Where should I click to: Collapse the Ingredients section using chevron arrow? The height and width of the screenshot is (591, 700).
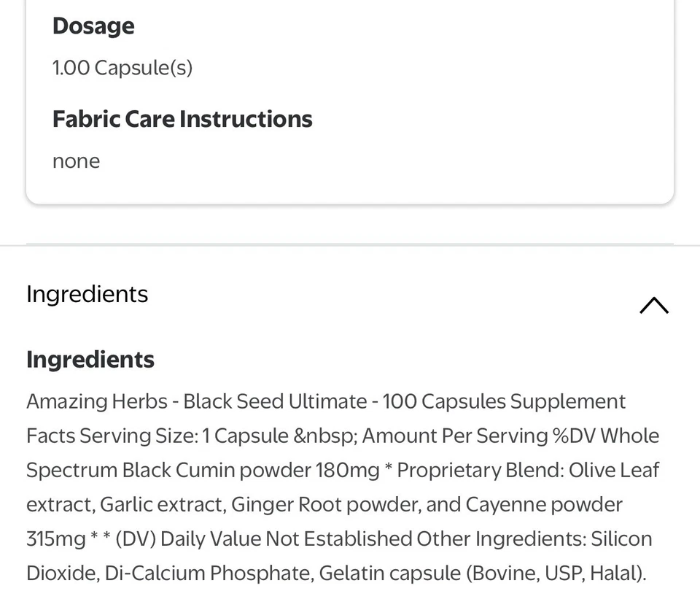[x=653, y=305]
